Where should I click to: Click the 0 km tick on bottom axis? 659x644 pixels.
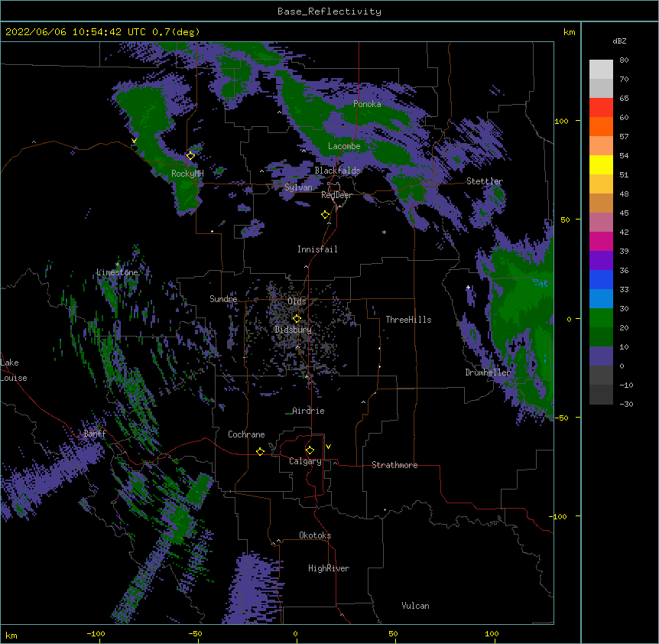click(x=295, y=633)
